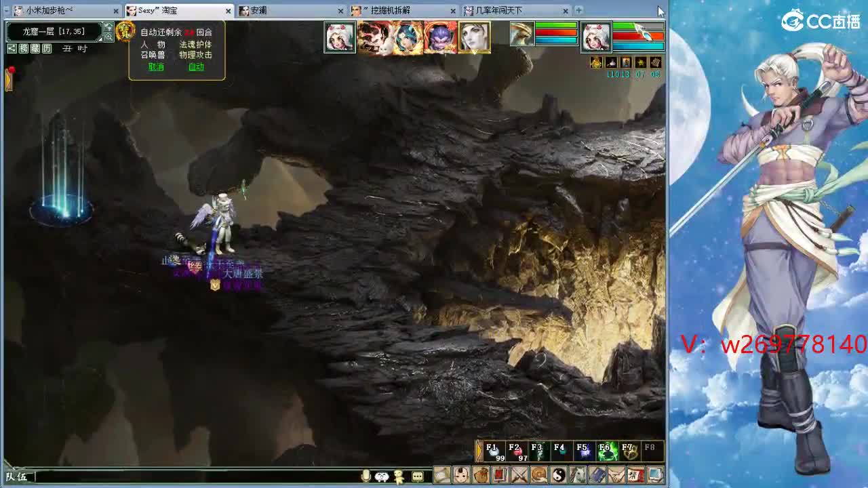Open the horse mount icon
The image size is (868, 488).
(x=578, y=475)
